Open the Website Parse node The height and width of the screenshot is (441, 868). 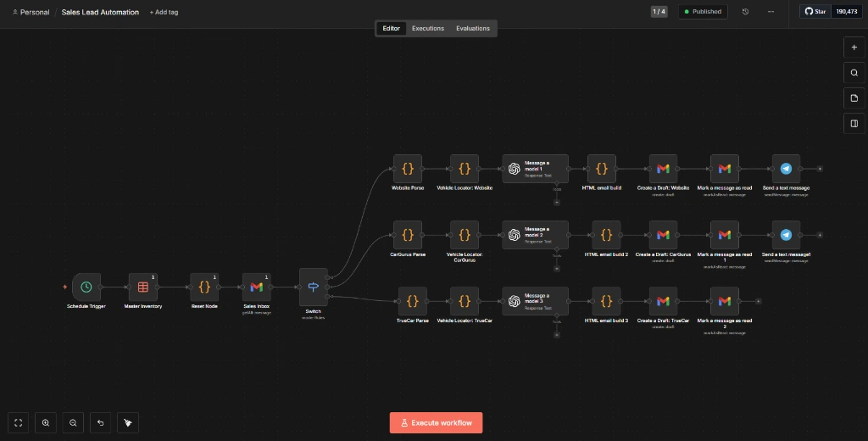tap(408, 169)
